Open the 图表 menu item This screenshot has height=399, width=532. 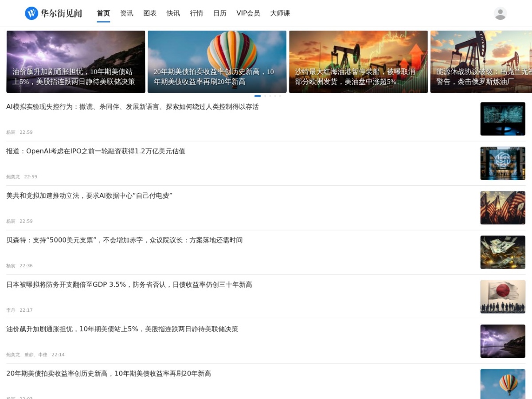pos(150,13)
